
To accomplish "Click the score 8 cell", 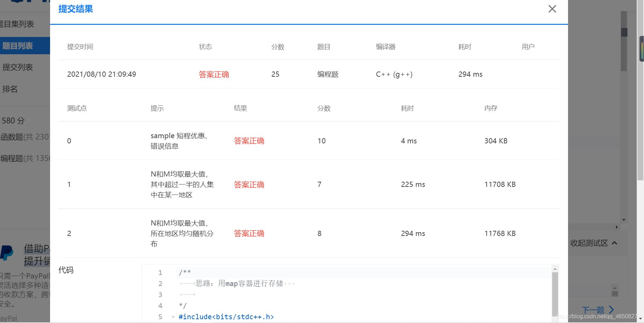I will 319,234.
